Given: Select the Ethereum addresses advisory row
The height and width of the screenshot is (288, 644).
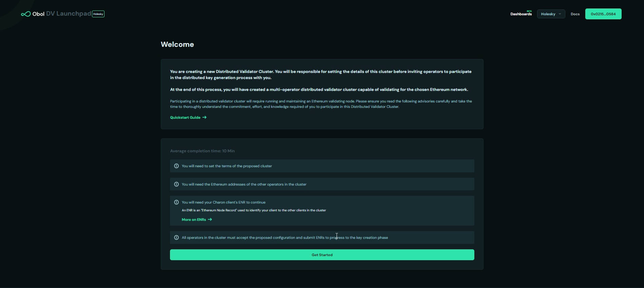Looking at the screenshot, I should coord(322,184).
